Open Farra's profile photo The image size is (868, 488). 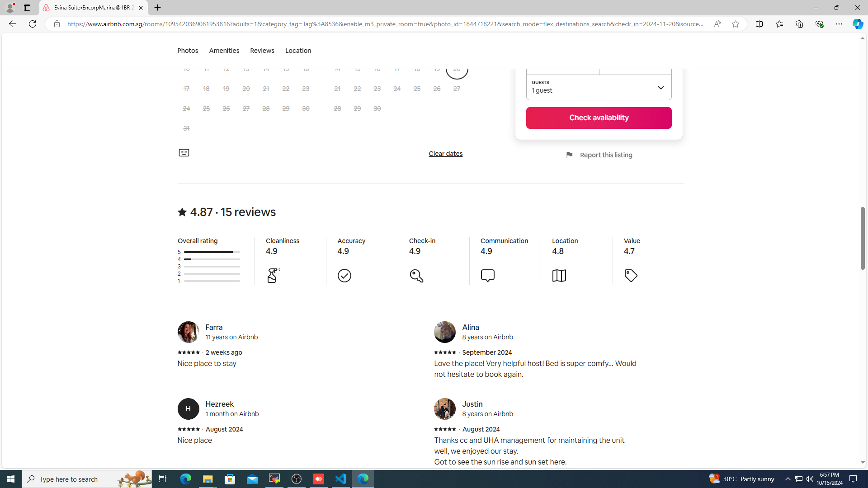pyautogui.click(x=188, y=332)
